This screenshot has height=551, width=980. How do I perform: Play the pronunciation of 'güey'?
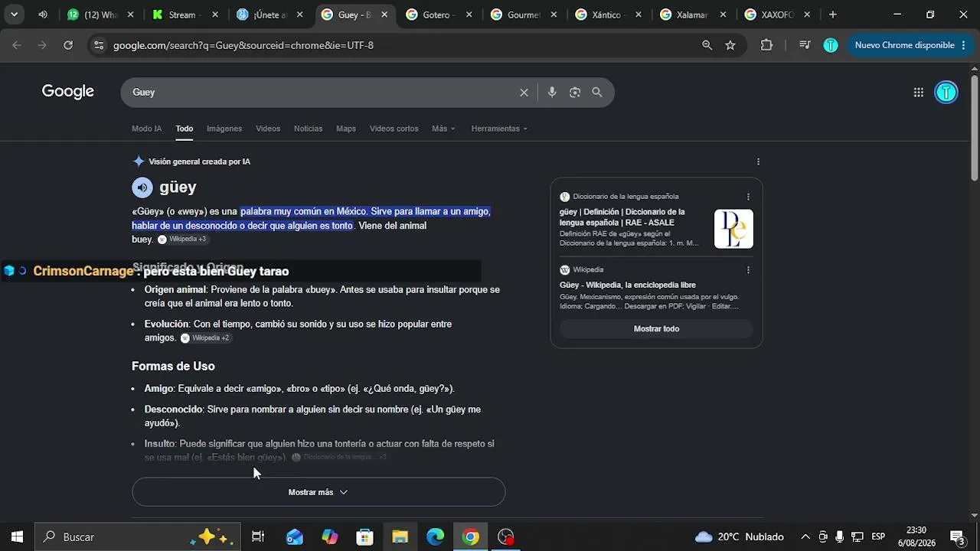142,187
